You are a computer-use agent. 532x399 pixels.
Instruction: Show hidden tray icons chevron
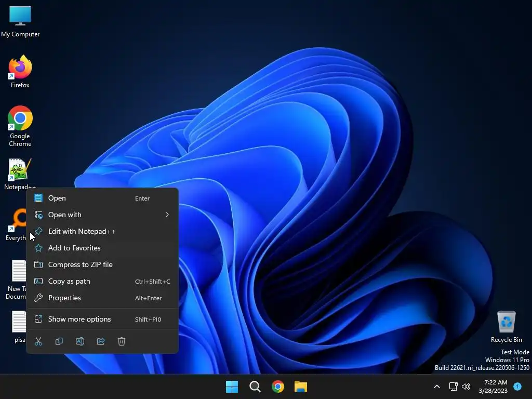tap(437, 387)
